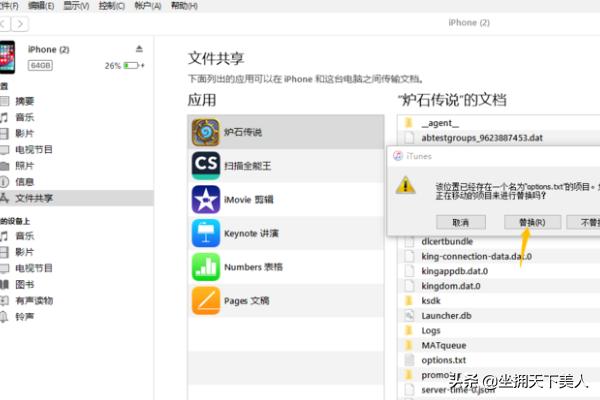600x400 pixels.
Task: Open 电视节目 under settings sidebar
Action: coord(34,149)
